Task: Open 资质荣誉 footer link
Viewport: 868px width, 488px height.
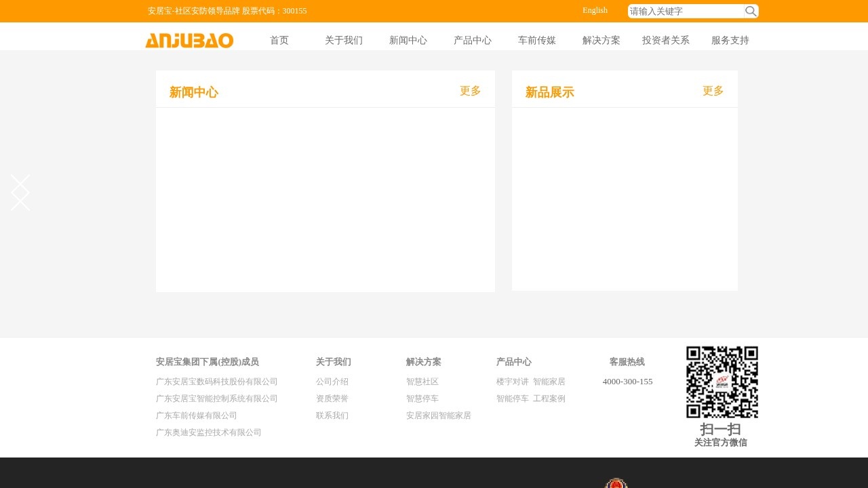Action: tap(332, 399)
